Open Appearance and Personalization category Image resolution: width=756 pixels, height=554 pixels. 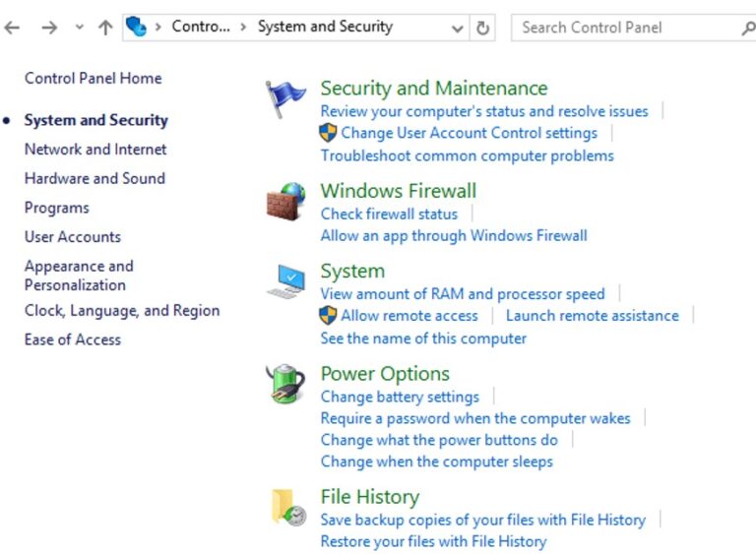pos(79,276)
